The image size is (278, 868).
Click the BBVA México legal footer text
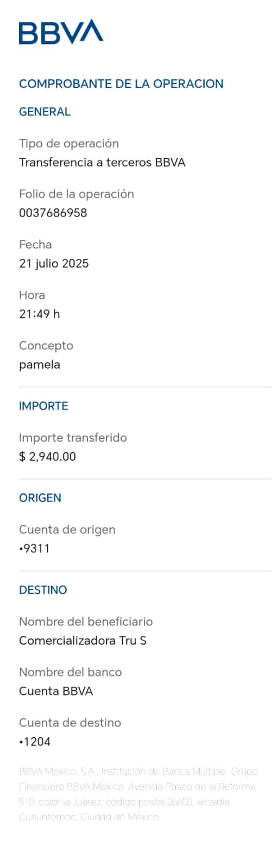[138, 794]
